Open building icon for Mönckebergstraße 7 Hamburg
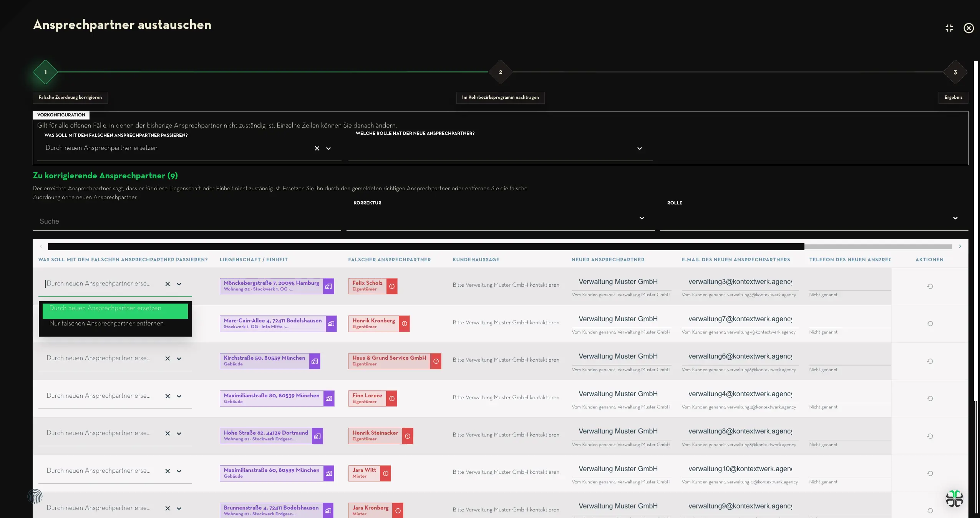 click(328, 286)
